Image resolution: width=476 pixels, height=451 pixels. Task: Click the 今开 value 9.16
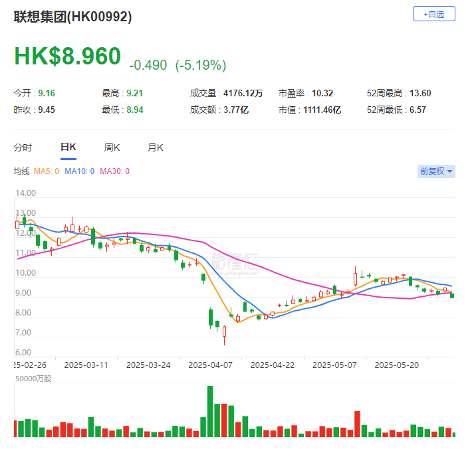click(47, 93)
